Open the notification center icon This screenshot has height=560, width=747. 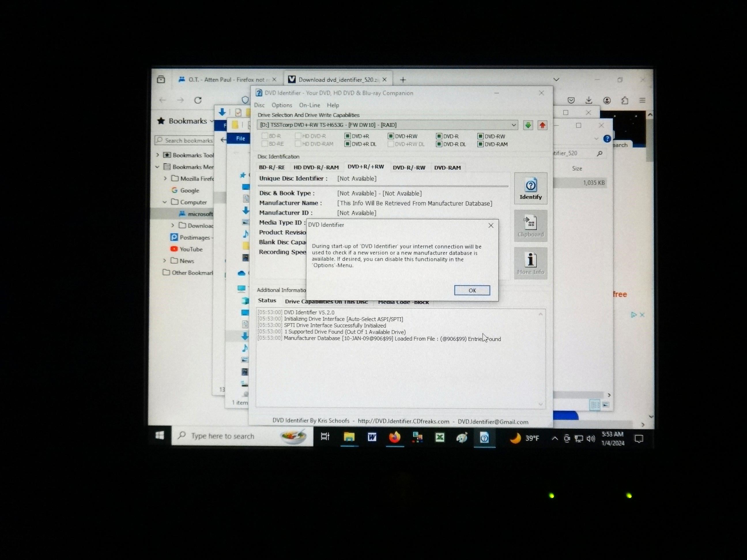(639, 438)
